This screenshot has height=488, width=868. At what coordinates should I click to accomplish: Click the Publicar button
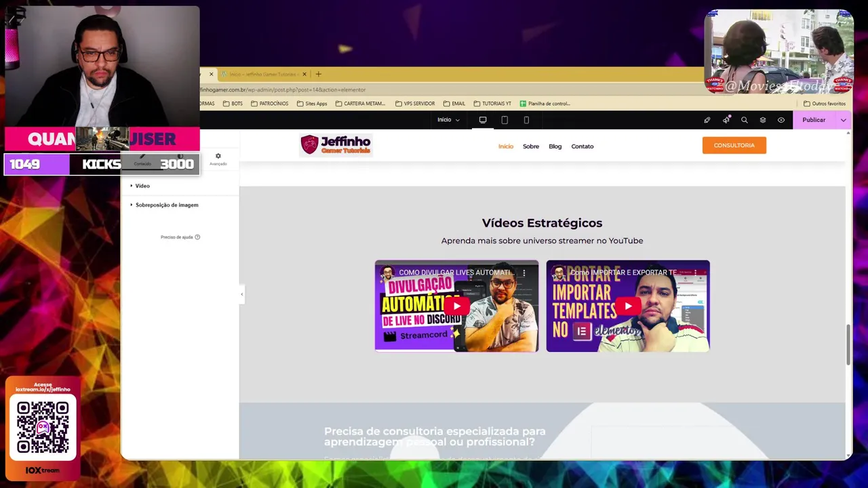click(814, 120)
